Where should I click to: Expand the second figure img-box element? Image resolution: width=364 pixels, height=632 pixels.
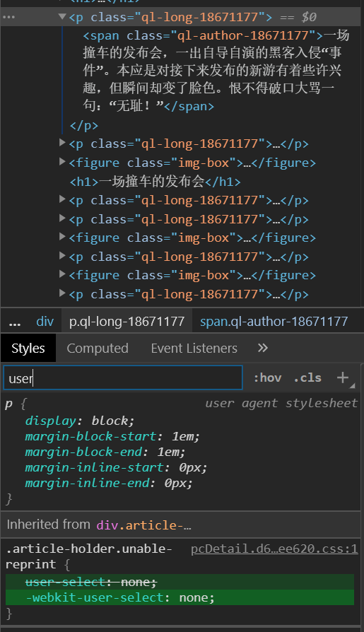(x=62, y=237)
